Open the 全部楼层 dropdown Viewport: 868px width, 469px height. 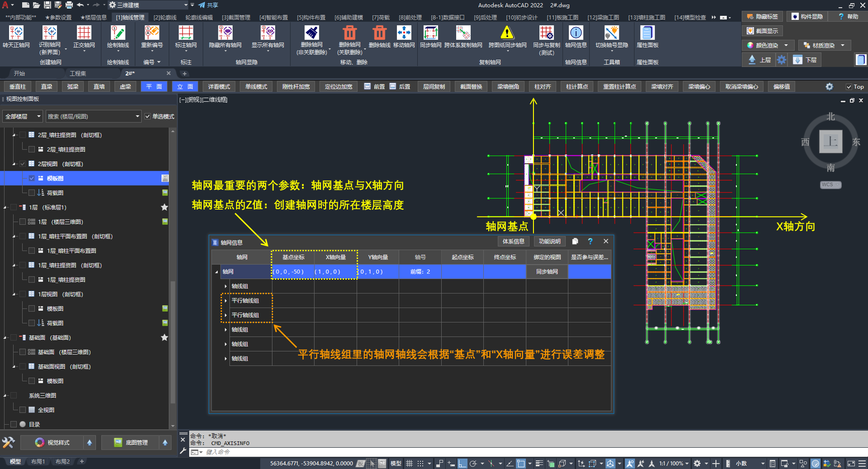[23, 117]
